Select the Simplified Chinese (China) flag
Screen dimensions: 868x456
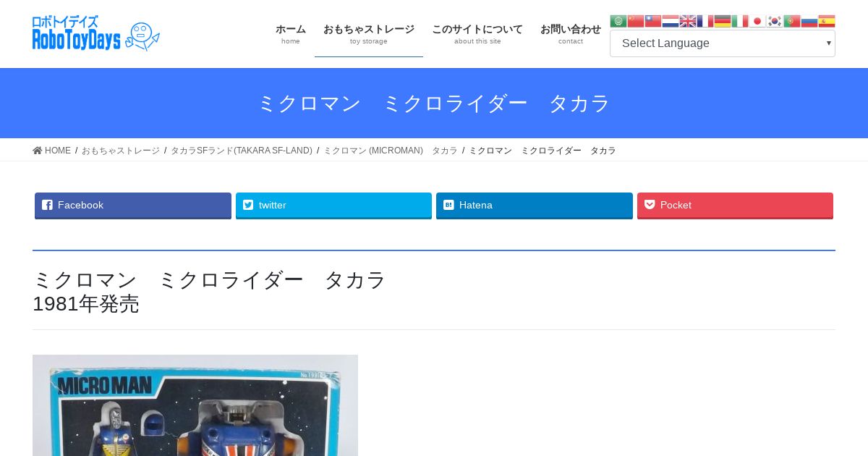(x=636, y=21)
